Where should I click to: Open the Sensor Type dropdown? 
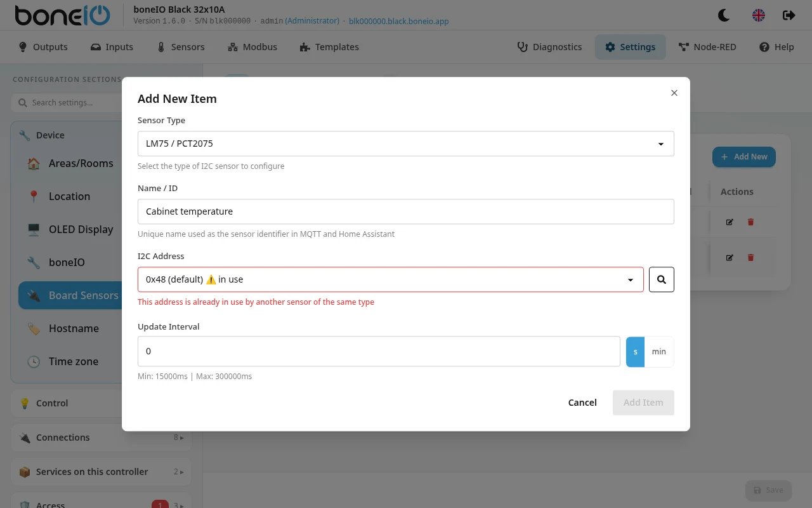point(406,144)
